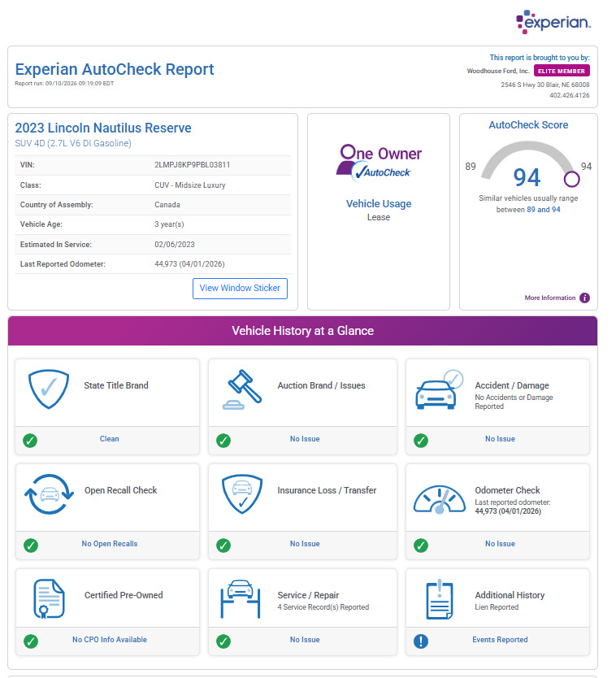Click No Issue under Service / Repair

click(x=305, y=640)
